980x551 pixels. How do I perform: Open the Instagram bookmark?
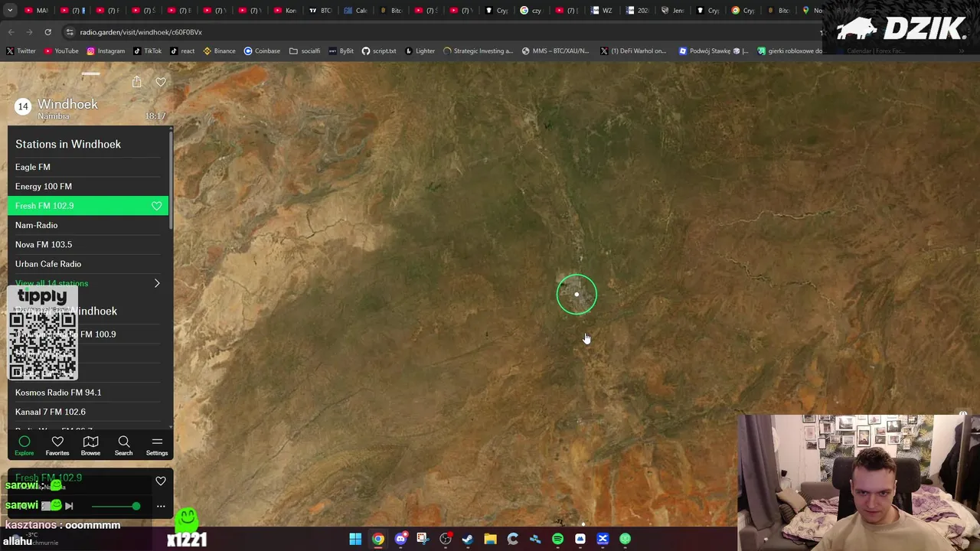pos(106,51)
